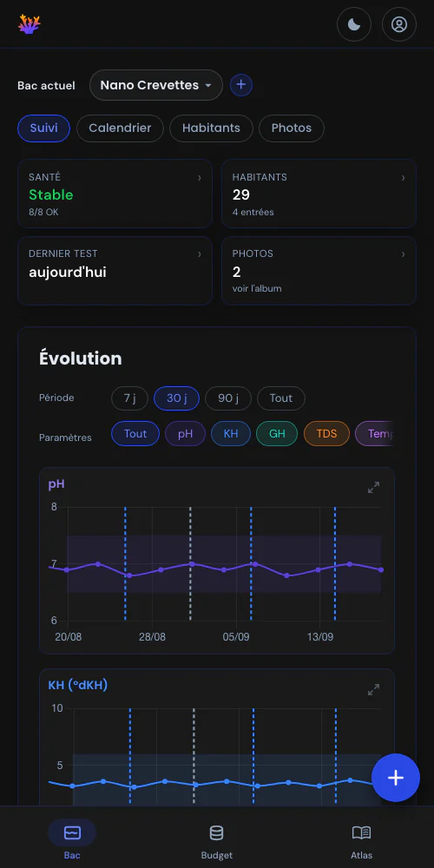Click the 05/09 label on pH chart
434x868 pixels.
[236, 637]
